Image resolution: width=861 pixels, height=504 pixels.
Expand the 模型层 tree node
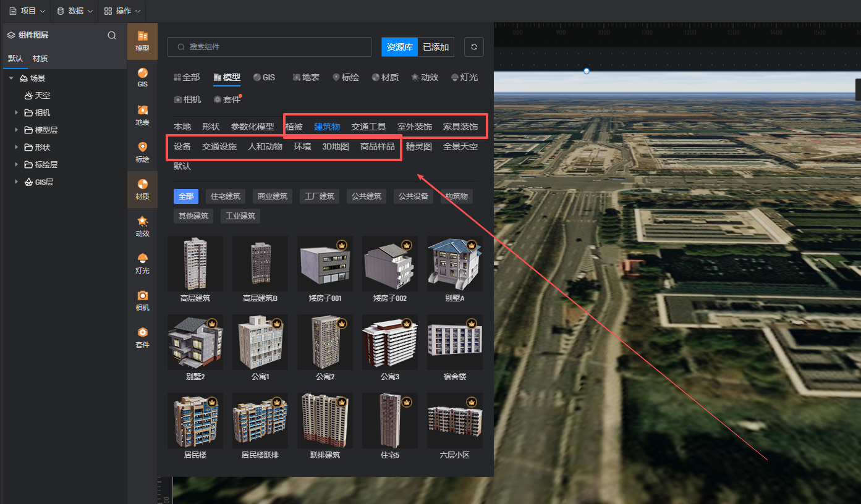(x=16, y=130)
